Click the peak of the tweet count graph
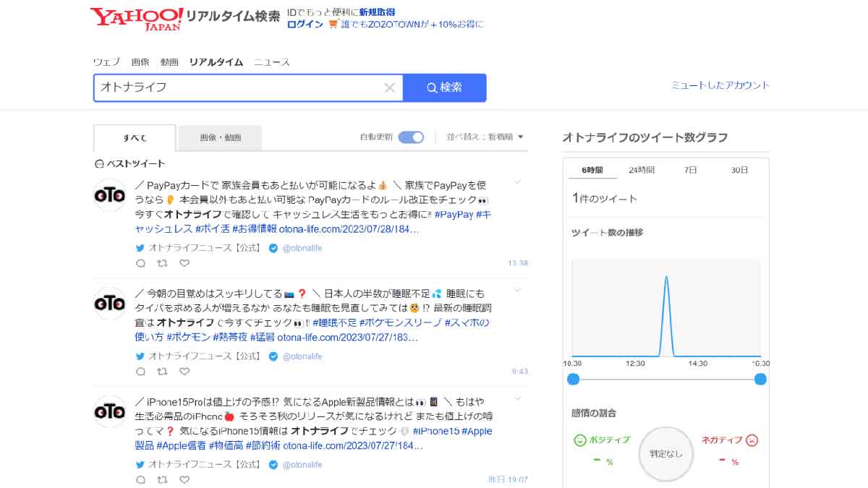 click(x=666, y=277)
